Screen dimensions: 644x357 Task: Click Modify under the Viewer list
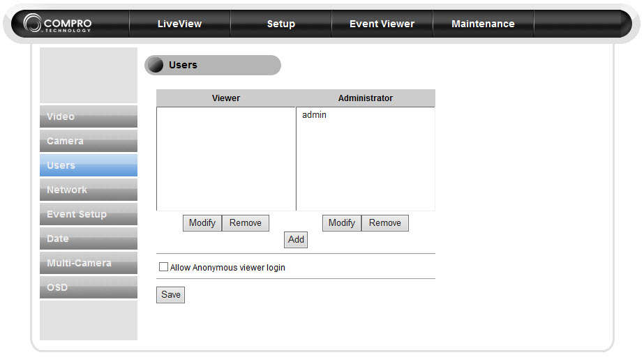(x=202, y=223)
